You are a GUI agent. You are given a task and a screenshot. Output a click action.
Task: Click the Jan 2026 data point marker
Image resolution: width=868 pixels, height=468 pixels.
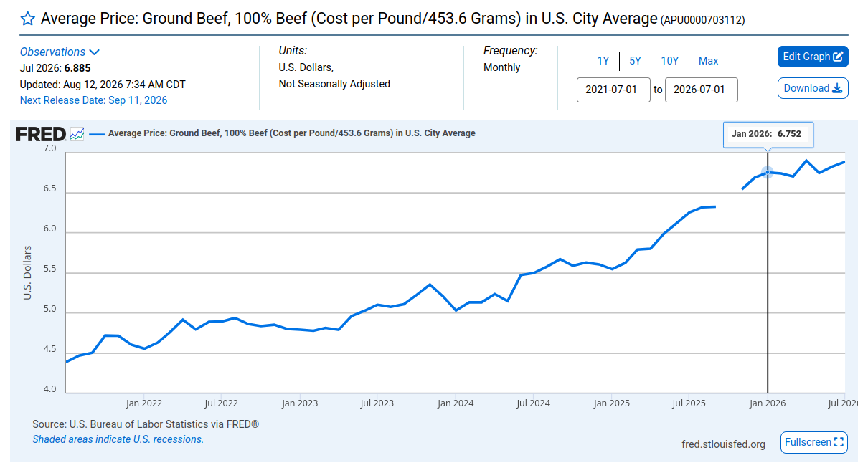coord(768,172)
